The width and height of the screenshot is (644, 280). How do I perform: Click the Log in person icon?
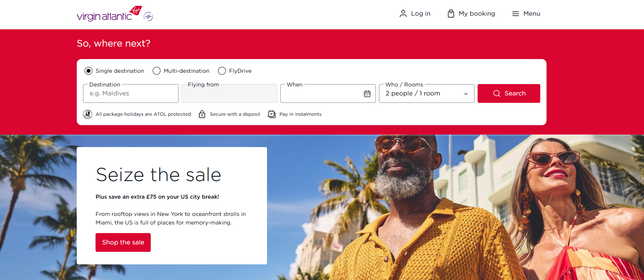(x=403, y=14)
